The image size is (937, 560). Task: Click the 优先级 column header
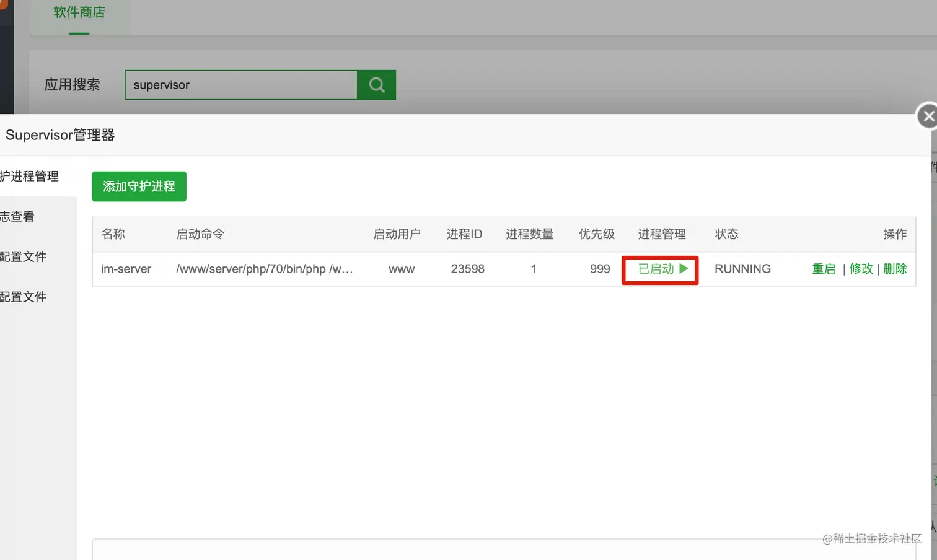pyautogui.click(x=597, y=234)
